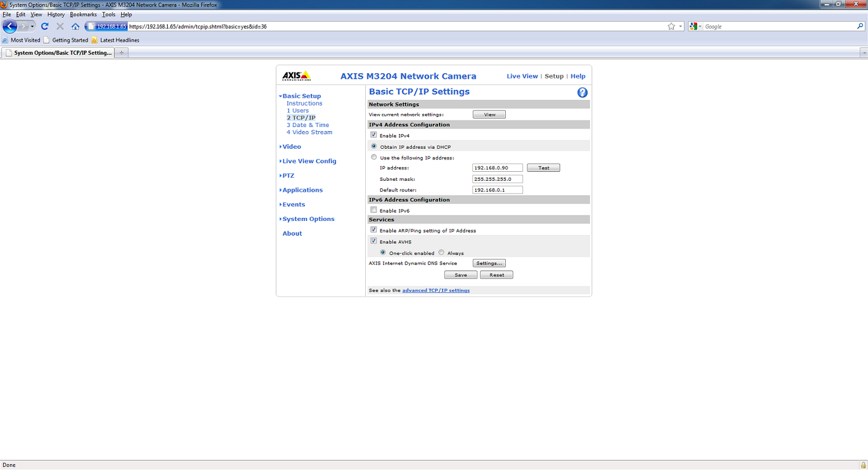Click the Subnet mask input field
The width and height of the screenshot is (868, 470).
coord(498,179)
